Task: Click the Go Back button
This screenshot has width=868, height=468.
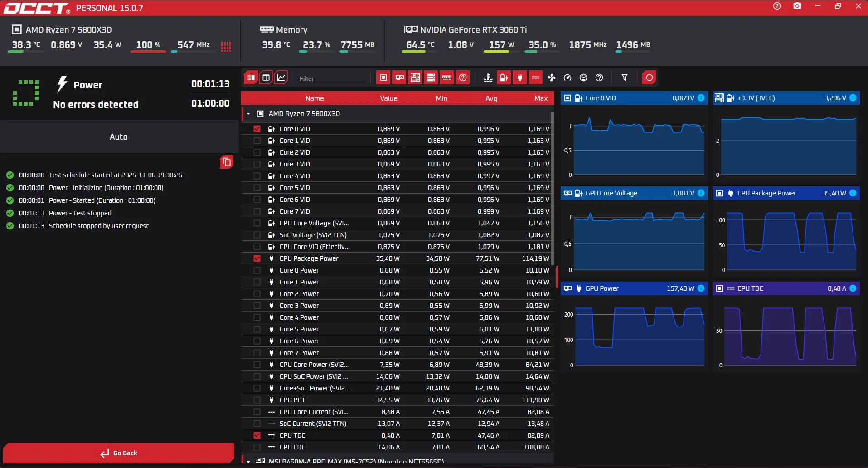Action: coord(119,453)
